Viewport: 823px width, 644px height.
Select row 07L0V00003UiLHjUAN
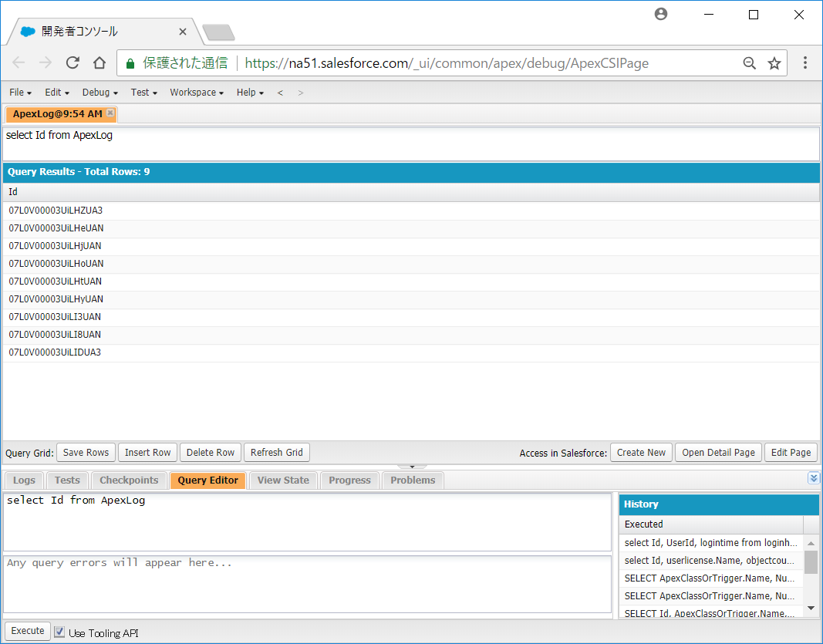(411, 246)
